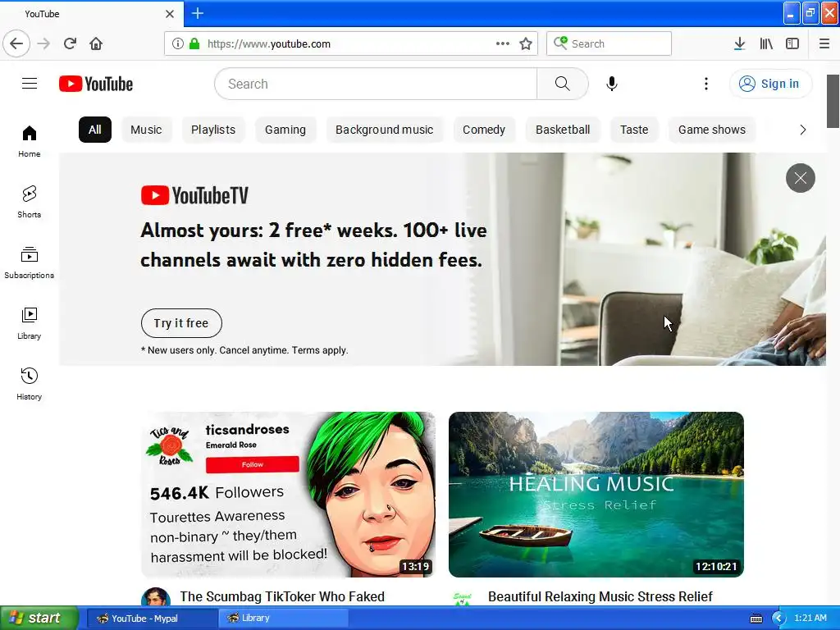840x630 pixels.
Task: Open a new browser tab
Action: click(x=198, y=13)
